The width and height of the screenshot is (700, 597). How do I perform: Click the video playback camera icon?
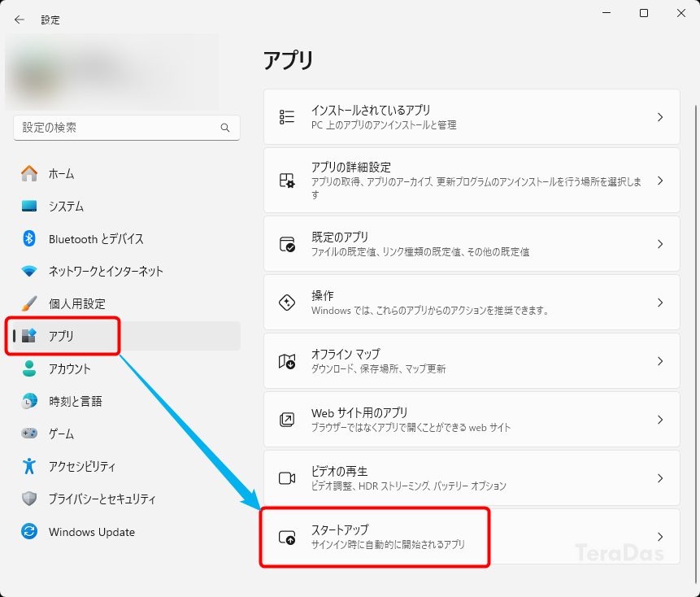click(x=287, y=478)
